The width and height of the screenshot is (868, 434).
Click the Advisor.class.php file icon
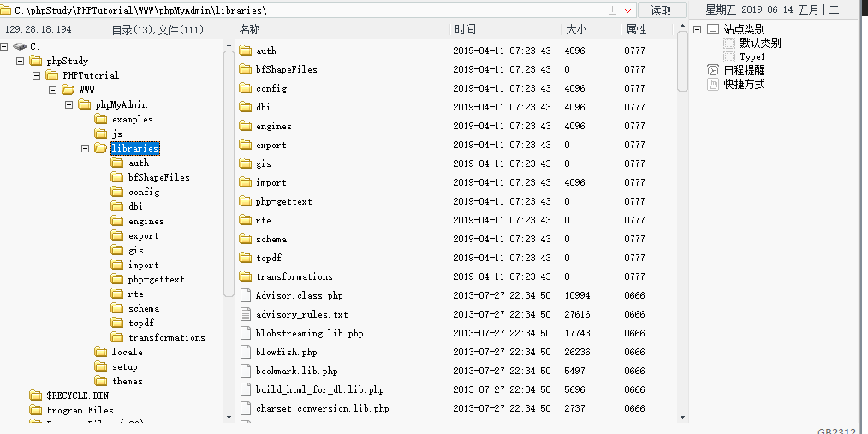(x=246, y=295)
